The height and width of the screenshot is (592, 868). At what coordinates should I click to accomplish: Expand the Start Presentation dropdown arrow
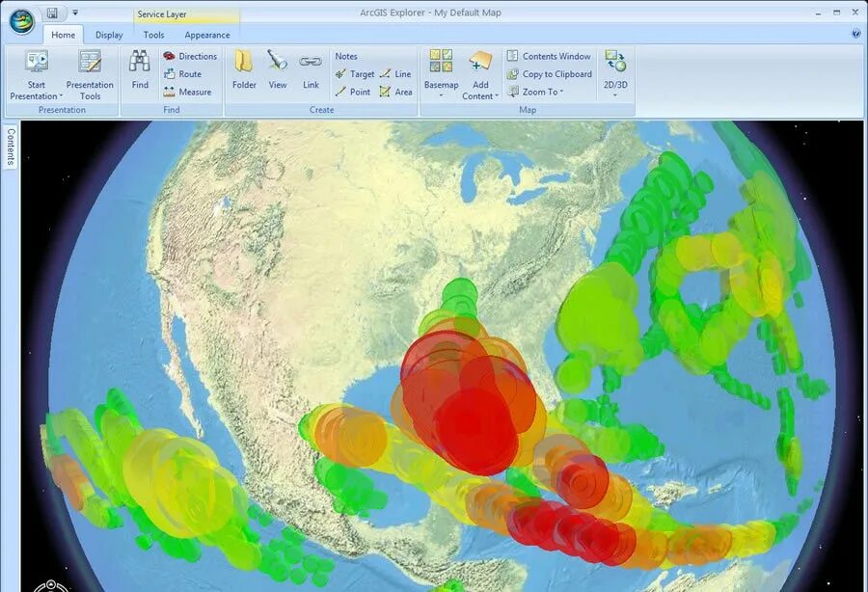tap(61, 96)
